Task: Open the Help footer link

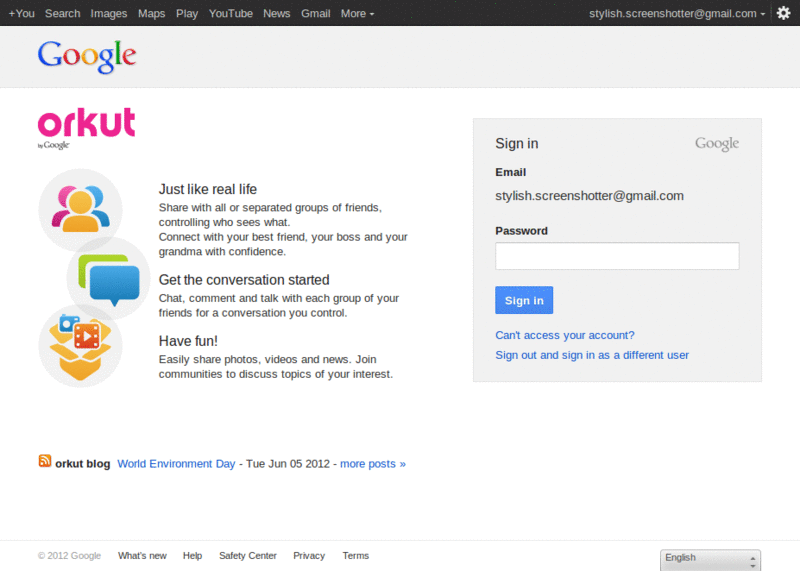Action: click(192, 556)
